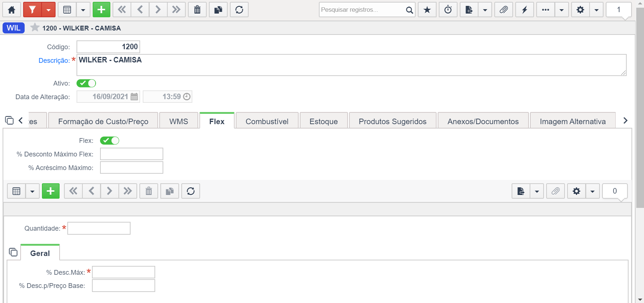
Task: Delete record using top trash icon
Action: 198,10
